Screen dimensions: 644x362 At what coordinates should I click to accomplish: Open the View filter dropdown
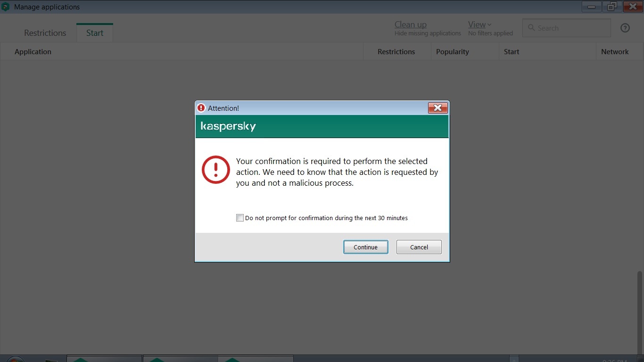click(x=480, y=25)
